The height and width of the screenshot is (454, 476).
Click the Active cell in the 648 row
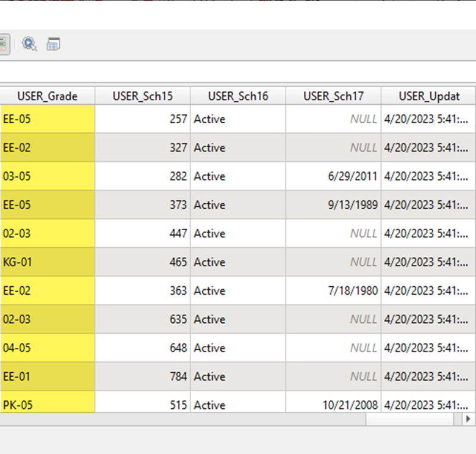click(238, 348)
